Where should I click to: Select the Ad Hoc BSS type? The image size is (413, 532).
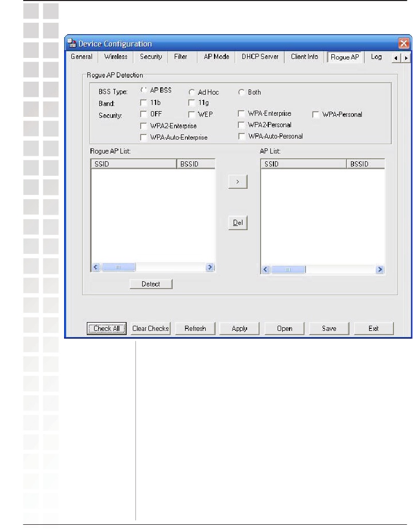pyautogui.click(x=192, y=93)
